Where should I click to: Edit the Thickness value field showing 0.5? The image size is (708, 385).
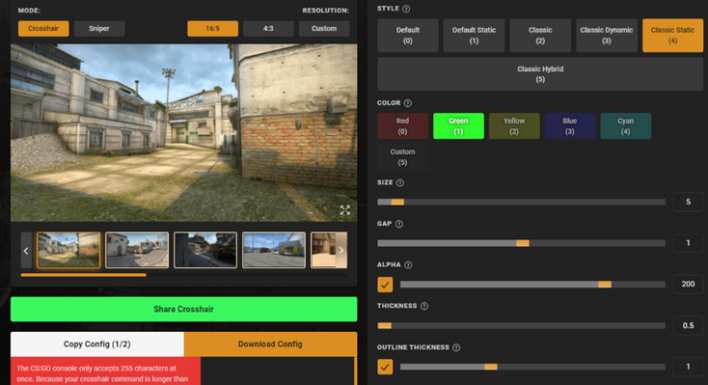(688, 325)
